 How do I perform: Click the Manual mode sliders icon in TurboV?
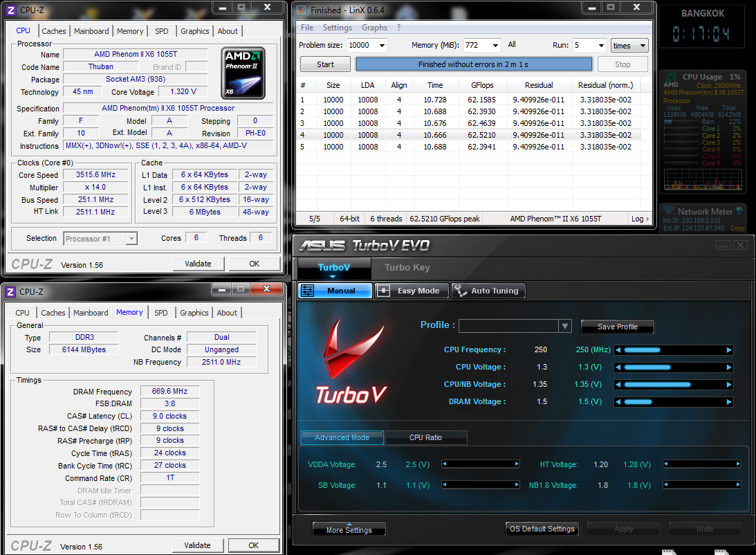point(308,291)
